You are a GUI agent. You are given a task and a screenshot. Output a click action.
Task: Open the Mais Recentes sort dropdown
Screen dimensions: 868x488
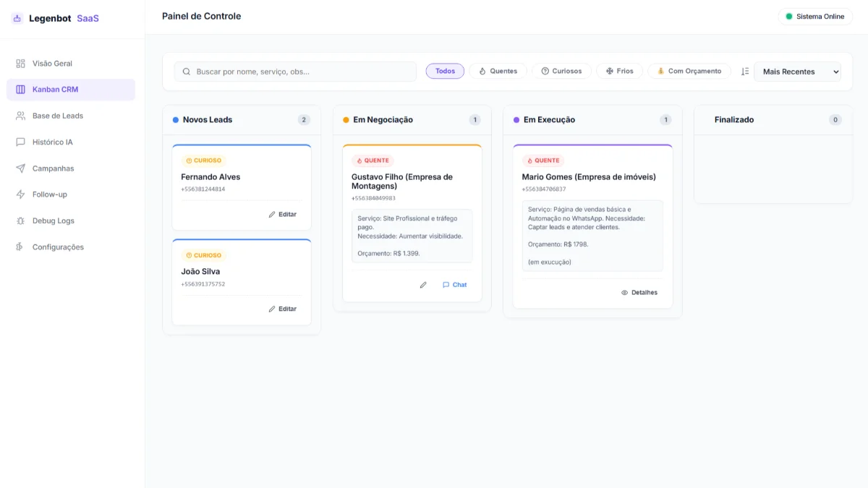797,72
